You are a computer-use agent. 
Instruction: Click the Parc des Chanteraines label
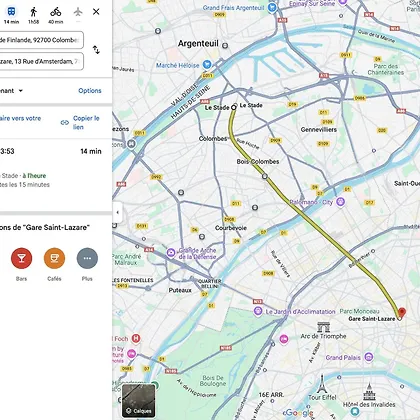[386, 69]
